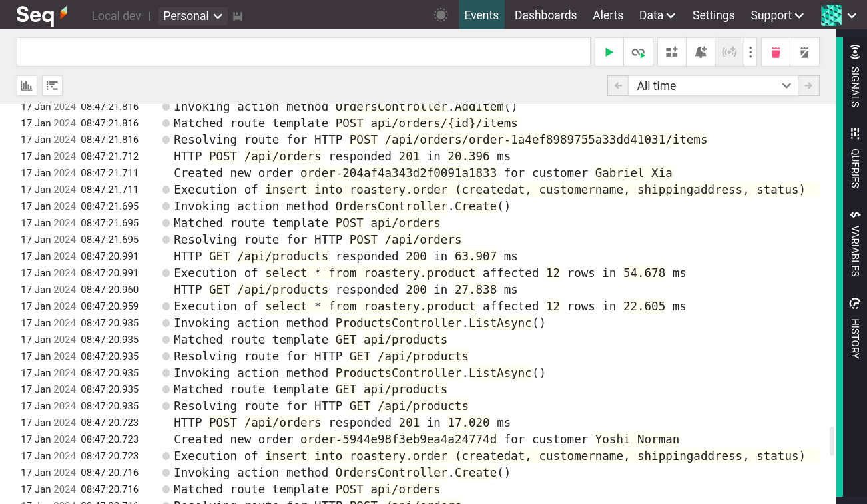Open the Alerts page
Screen dimensions: 867x504
point(608,15)
